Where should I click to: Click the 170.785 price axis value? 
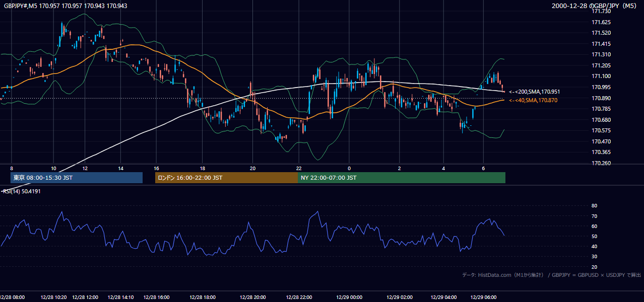(601, 109)
